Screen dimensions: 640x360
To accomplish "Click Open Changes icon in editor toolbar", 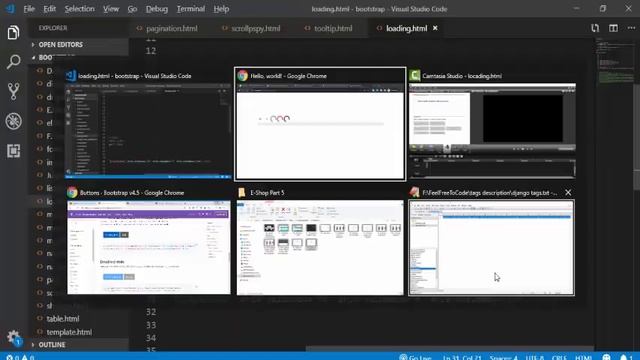I will [x=595, y=28].
